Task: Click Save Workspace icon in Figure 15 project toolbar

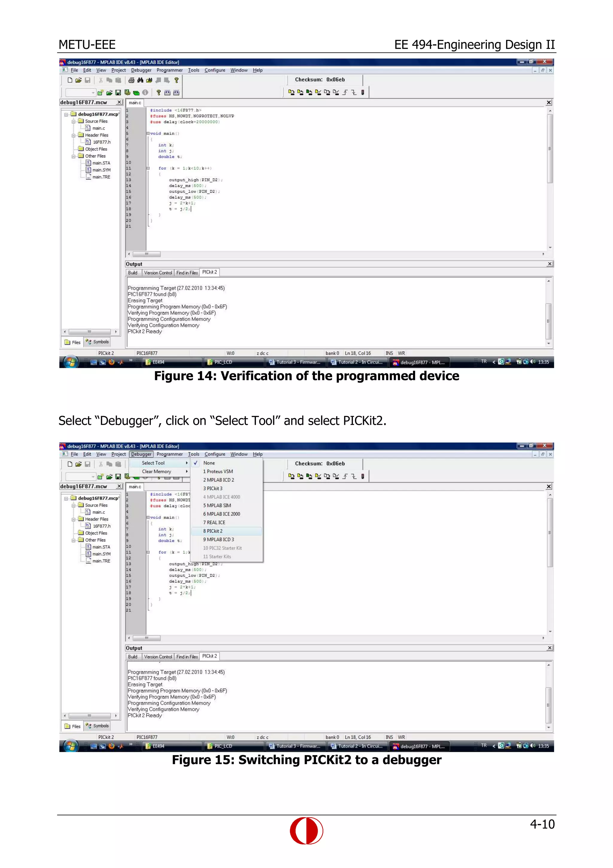Action: click(x=118, y=477)
